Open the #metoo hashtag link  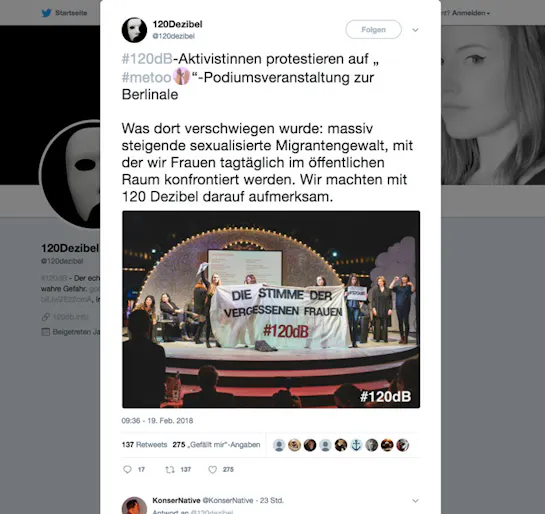[146, 77]
